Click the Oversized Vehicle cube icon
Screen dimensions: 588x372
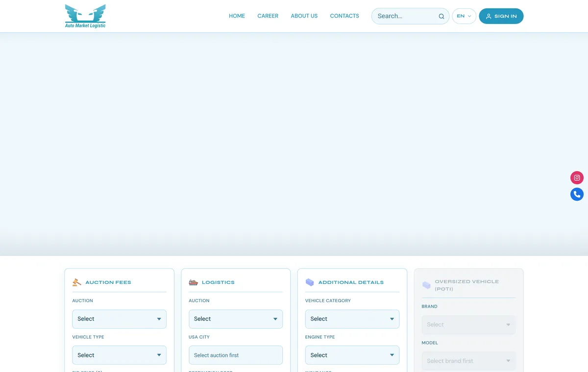[x=426, y=285]
